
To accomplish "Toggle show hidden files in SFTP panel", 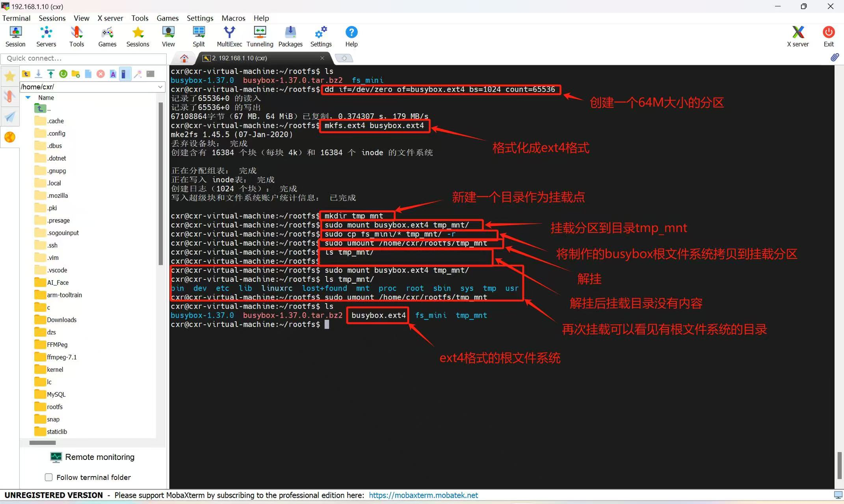I will click(125, 74).
